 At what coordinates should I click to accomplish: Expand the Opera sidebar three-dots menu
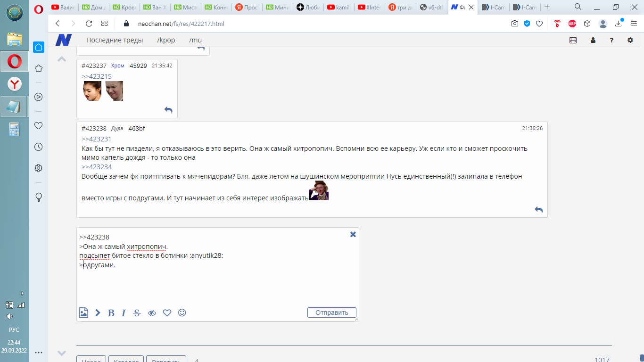point(39,352)
